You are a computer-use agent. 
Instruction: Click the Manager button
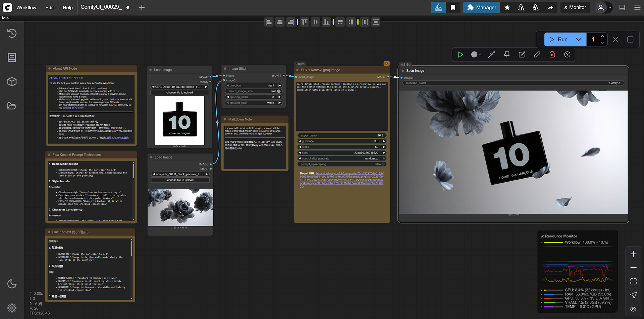(481, 7)
